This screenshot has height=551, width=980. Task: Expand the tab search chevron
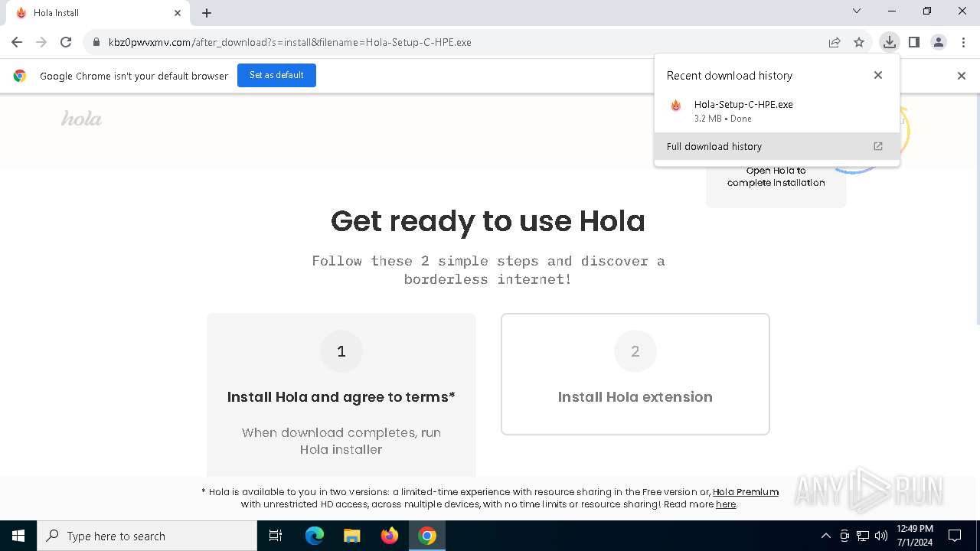pos(857,11)
